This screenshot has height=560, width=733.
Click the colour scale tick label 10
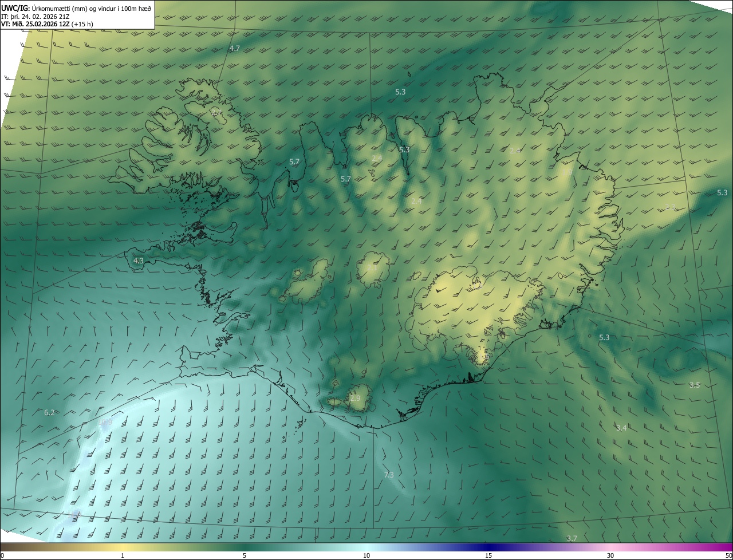tap(366, 555)
